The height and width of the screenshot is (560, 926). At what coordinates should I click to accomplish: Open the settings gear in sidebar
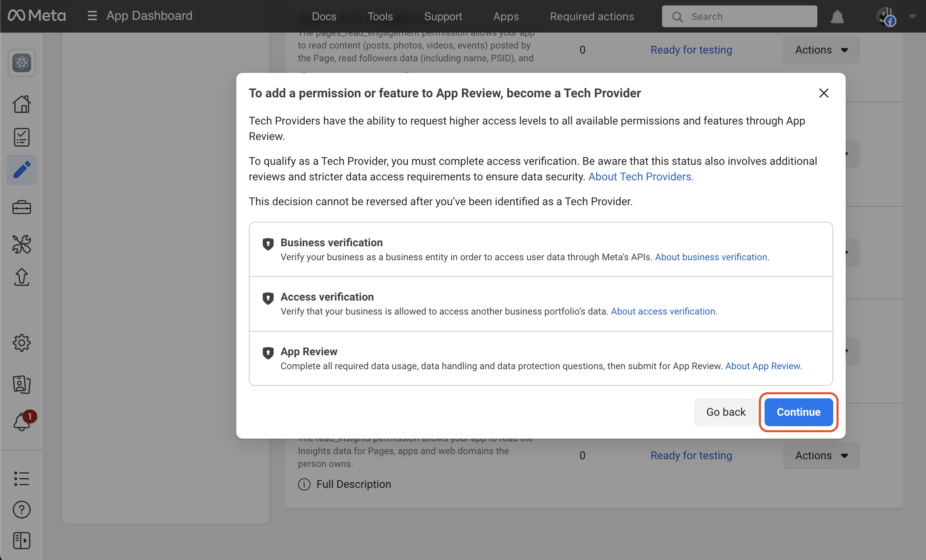pyautogui.click(x=22, y=343)
